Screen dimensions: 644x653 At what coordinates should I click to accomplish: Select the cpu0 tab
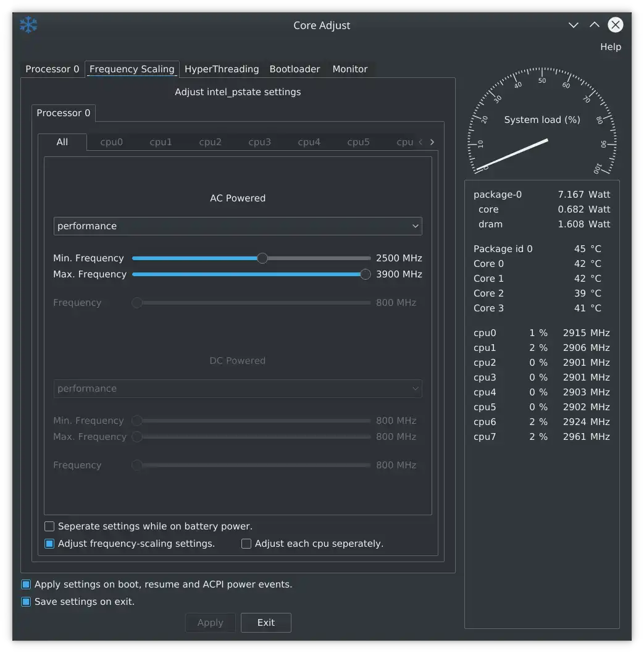[112, 142]
